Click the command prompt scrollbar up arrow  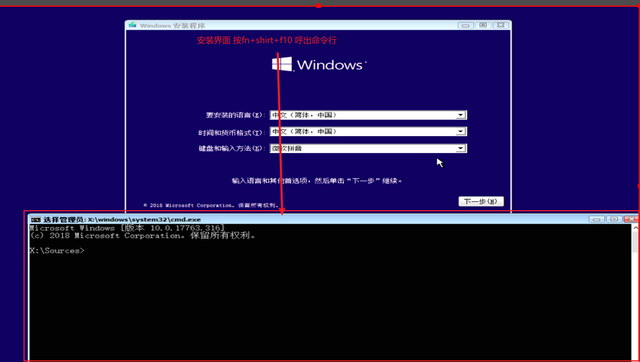[635, 228]
